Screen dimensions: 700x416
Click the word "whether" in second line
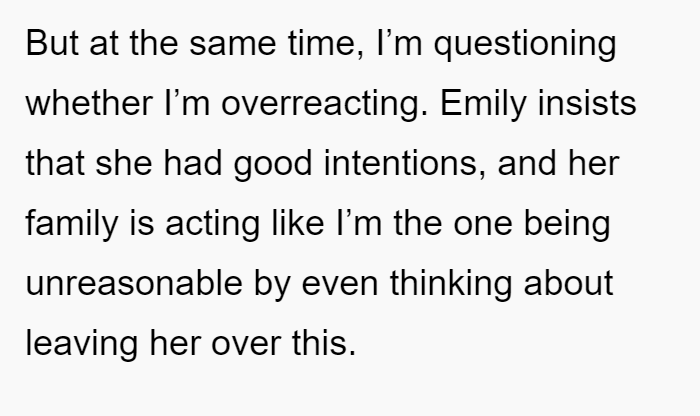89,103
